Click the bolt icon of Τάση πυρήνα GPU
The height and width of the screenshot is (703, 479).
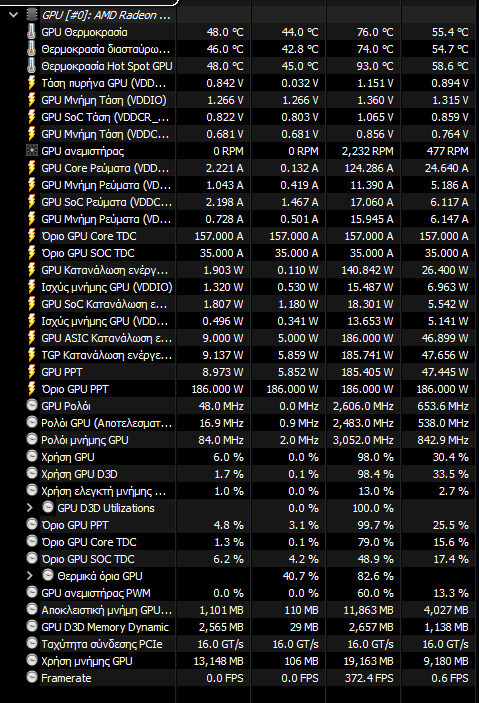[x=31, y=83]
